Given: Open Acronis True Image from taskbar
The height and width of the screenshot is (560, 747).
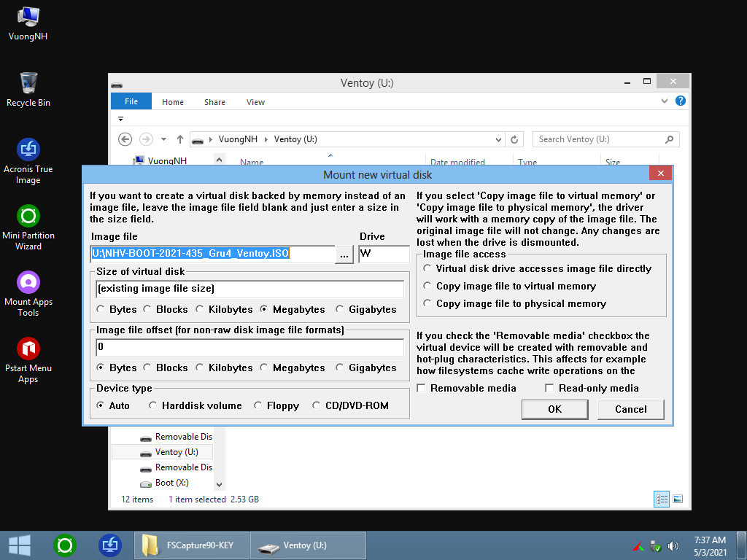Looking at the screenshot, I should (x=110, y=545).
